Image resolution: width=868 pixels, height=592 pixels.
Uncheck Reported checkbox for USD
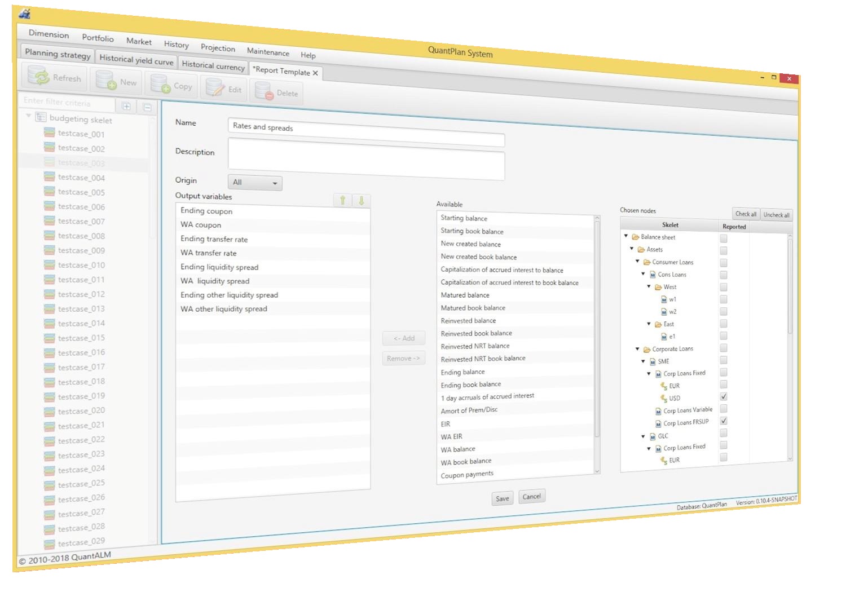pos(724,396)
